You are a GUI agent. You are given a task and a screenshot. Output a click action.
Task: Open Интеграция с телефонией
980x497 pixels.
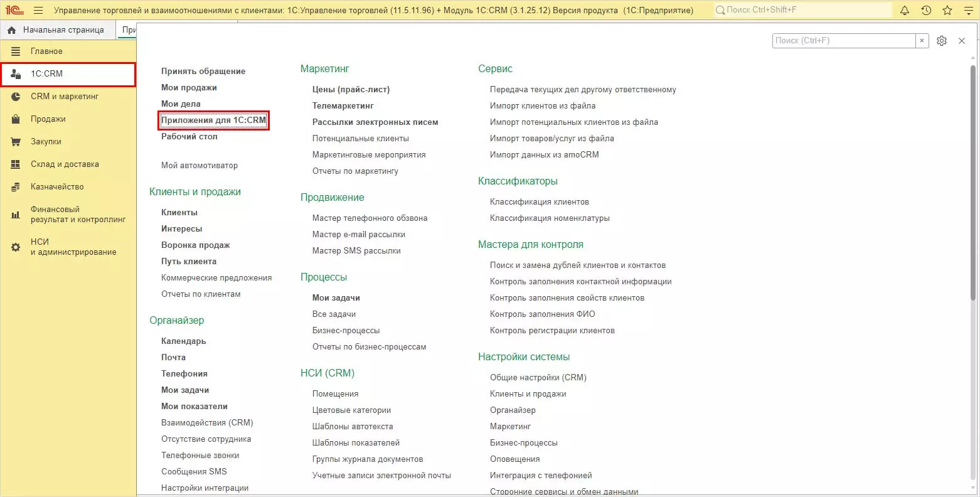(x=541, y=476)
